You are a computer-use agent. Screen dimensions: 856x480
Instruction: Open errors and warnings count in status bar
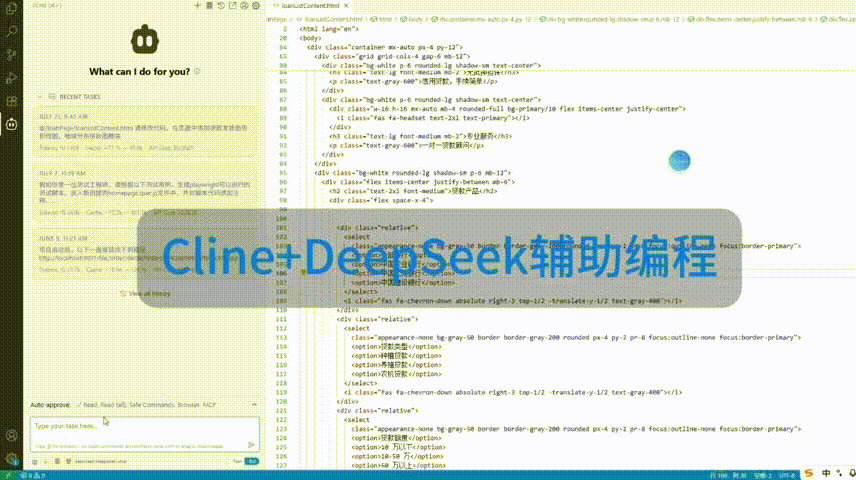[33, 475]
